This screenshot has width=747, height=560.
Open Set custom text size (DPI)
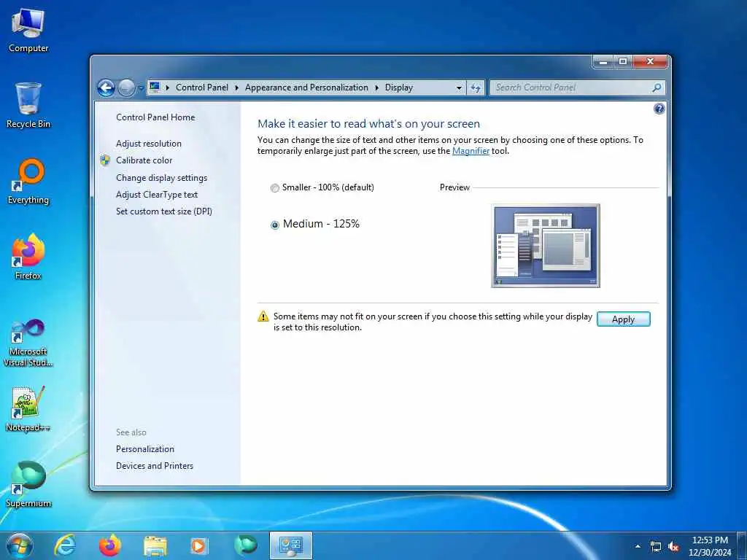tap(164, 211)
